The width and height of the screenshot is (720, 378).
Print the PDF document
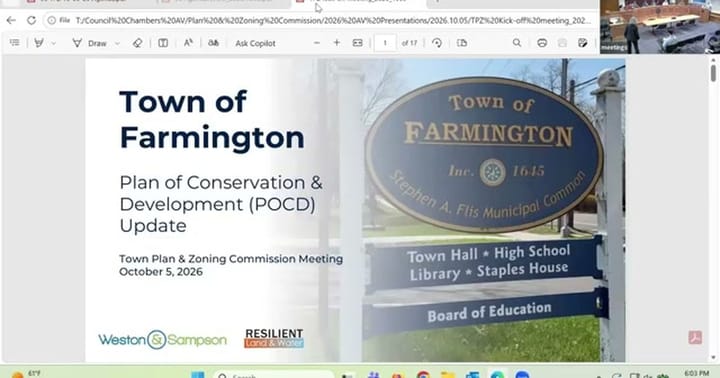pyautogui.click(x=542, y=43)
